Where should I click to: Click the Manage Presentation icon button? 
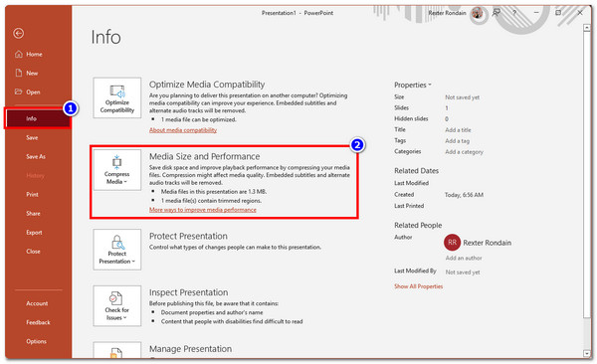[117, 350]
